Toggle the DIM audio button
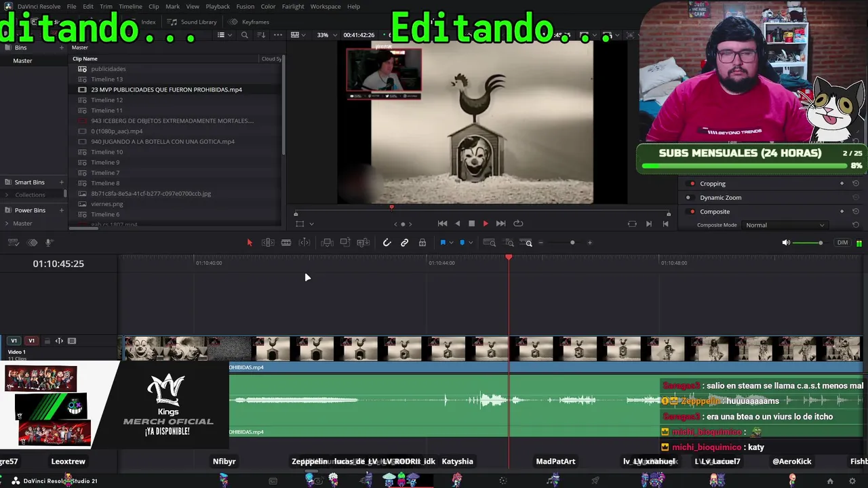Viewport: 868px width, 488px height. point(842,243)
